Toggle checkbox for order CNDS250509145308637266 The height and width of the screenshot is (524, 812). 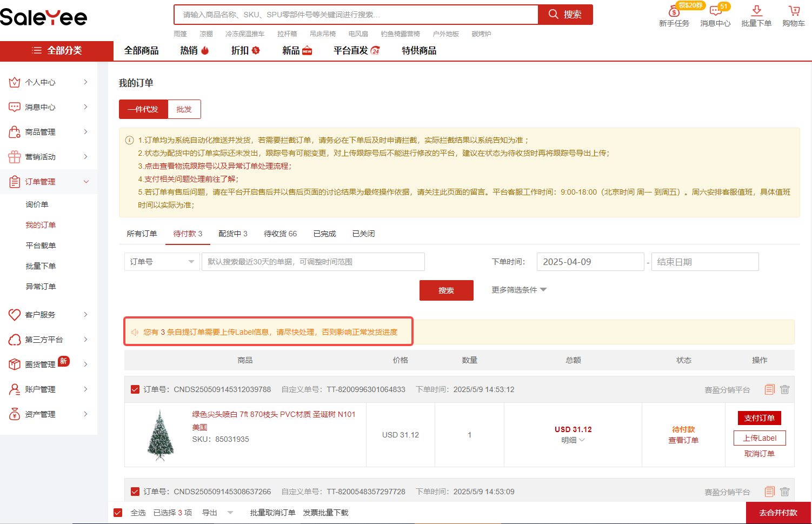pos(135,492)
